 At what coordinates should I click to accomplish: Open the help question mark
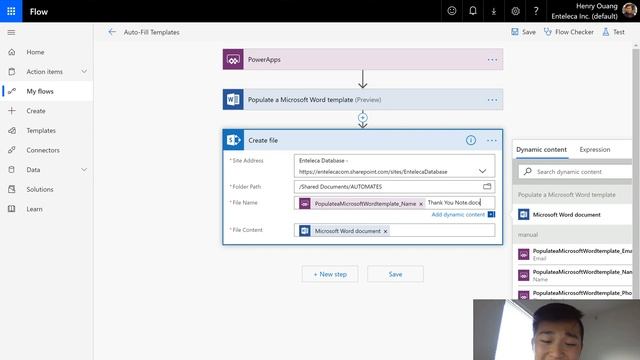[x=536, y=11]
